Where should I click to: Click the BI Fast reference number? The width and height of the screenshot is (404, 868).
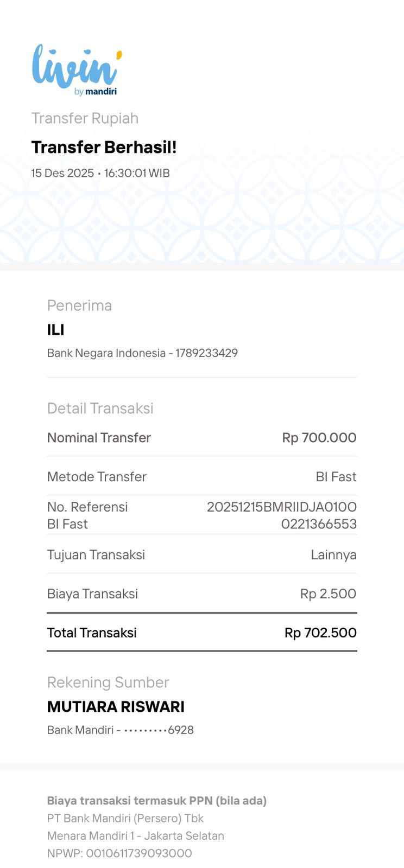coord(282,515)
